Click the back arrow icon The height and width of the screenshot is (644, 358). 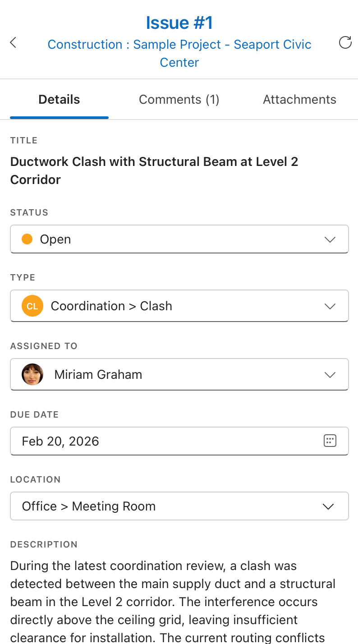(13, 43)
